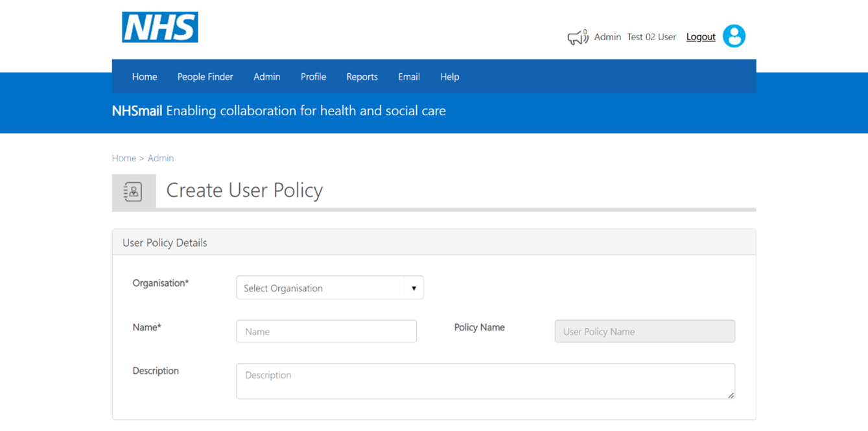Focus the Name input field
Screen dimensions: 868x431
[326, 331]
